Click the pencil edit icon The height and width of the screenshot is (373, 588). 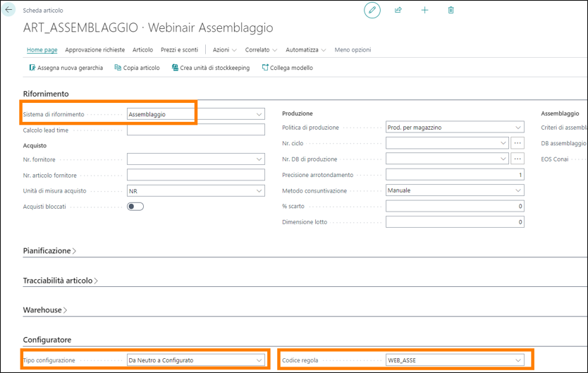[372, 11]
